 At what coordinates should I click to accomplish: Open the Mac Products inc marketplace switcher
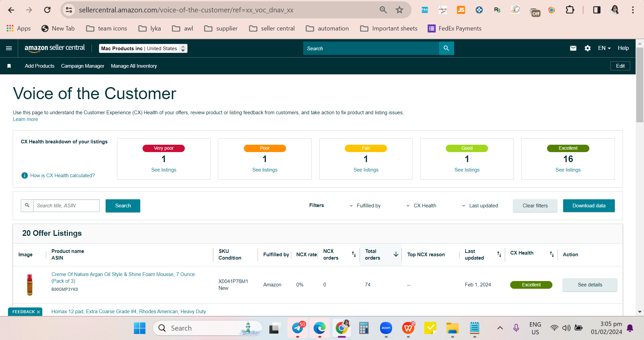click(x=143, y=49)
